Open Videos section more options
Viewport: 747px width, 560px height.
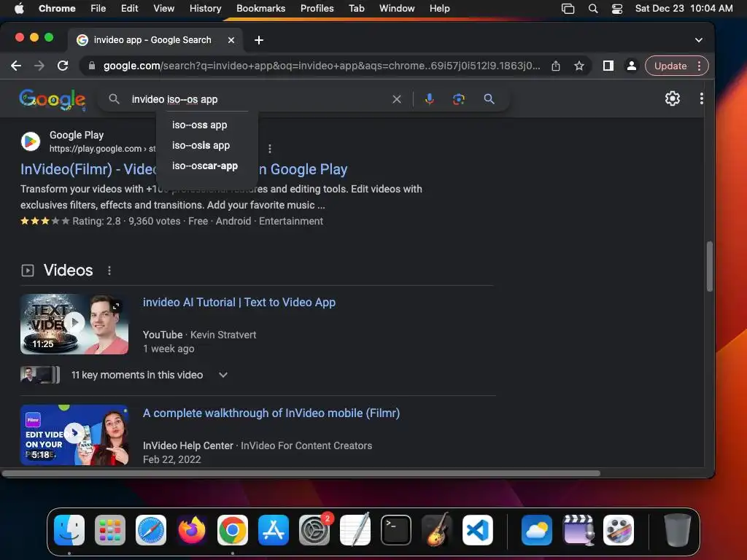(109, 271)
